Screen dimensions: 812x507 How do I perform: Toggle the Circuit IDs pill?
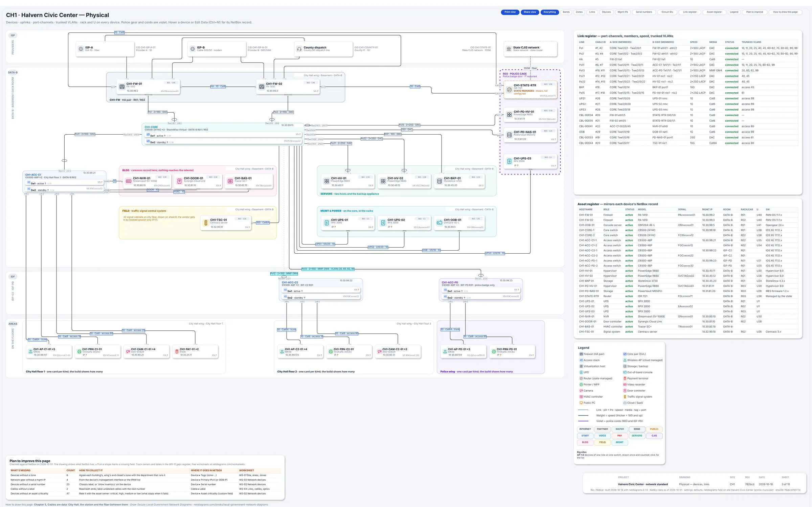(x=668, y=12)
